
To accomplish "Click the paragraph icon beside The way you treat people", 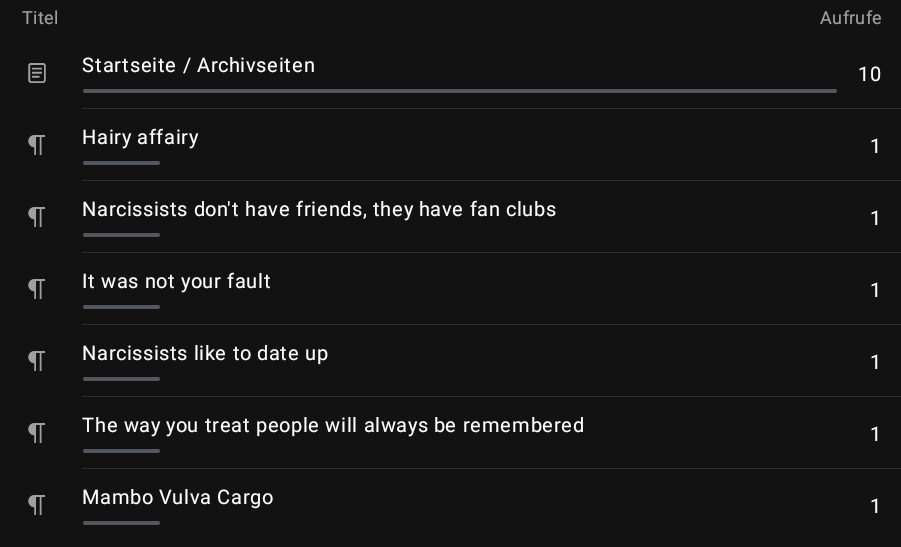I will 37,433.
